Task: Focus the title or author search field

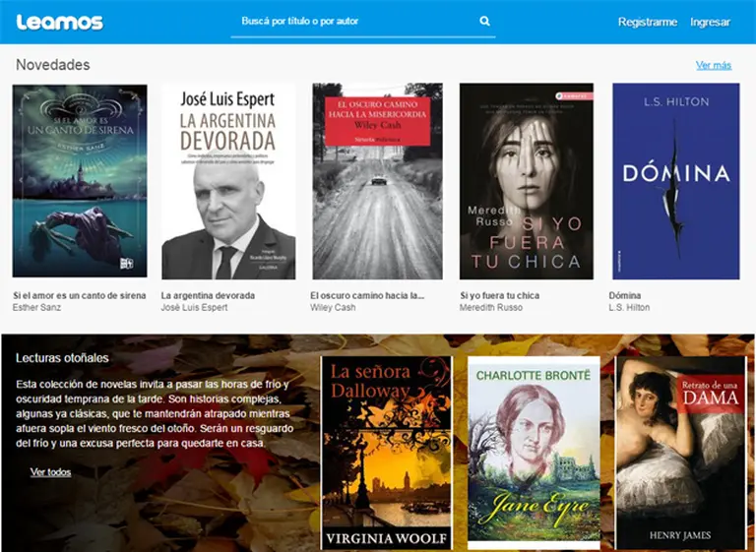Action: (x=362, y=22)
